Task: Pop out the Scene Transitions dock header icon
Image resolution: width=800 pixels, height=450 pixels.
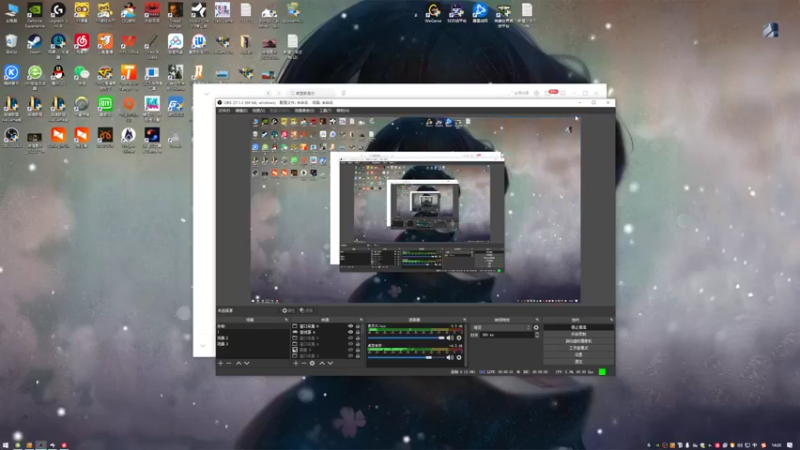Action: point(537,320)
